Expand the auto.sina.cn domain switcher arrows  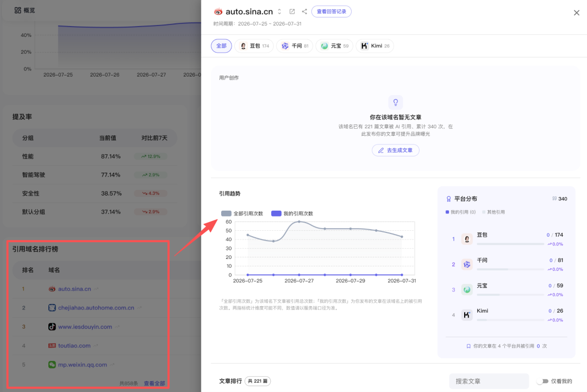[x=279, y=11]
